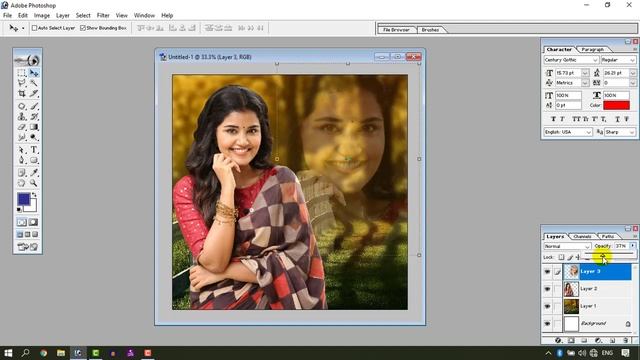
Task: Select the Hand tool
Action: [22, 183]
